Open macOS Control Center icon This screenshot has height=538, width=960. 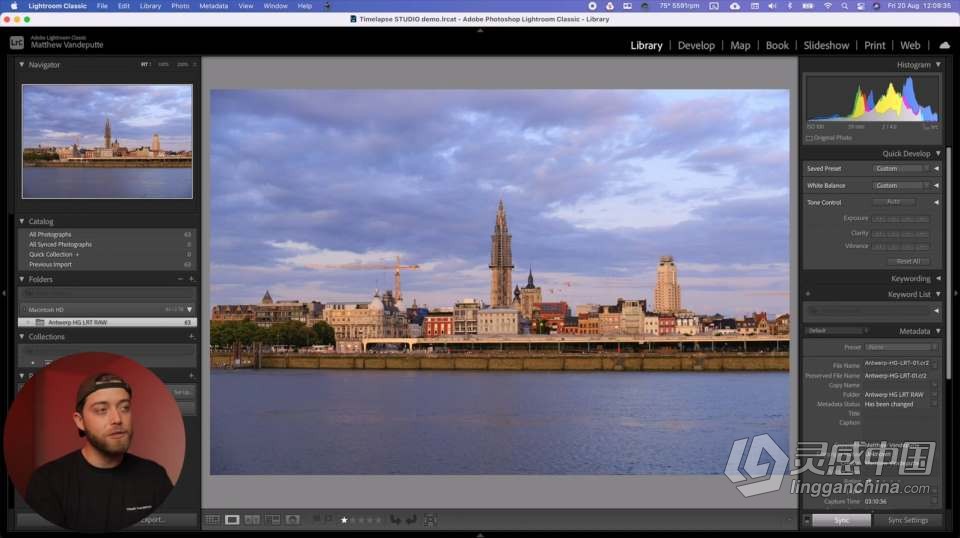point(860,6)
